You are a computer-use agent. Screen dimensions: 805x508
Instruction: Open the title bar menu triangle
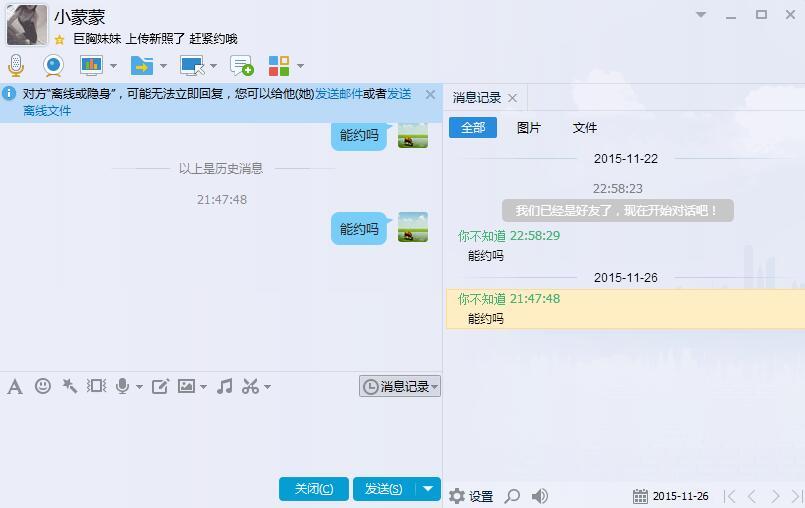coord(701,14)
